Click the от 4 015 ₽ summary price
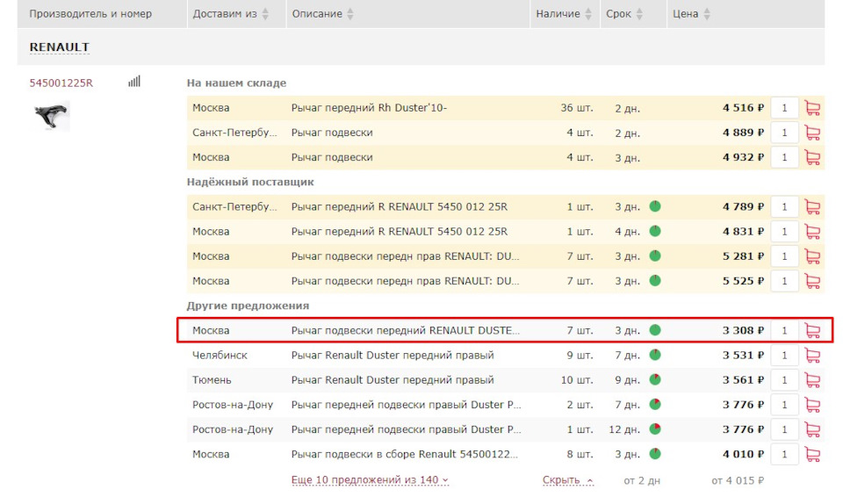The image size is (843, 504). click(738, 480)
